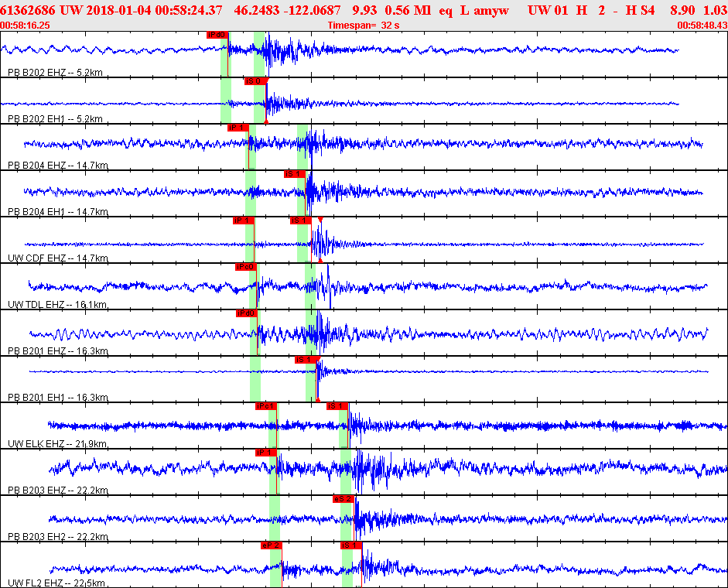This screenshot has height=588, width=728.
Task: Click the 'PB B202 EH1 -- 5.2km' label
Action: [55, 119]
